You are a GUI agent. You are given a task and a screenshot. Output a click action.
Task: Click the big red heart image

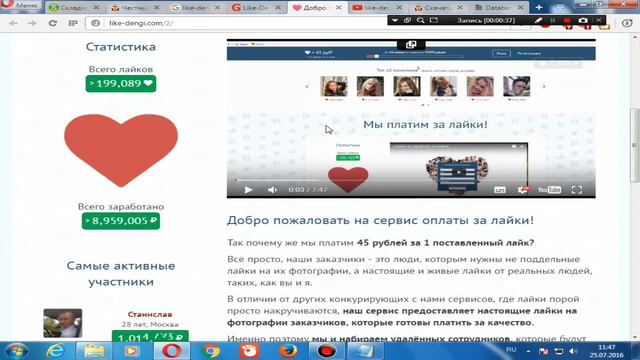tap(121, 150)
